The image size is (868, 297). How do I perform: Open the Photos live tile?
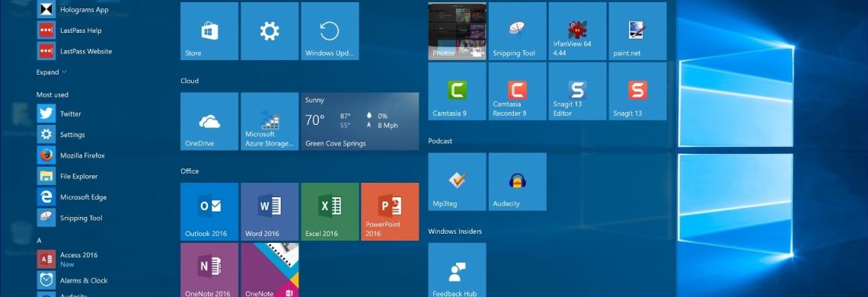coord(458,31)
